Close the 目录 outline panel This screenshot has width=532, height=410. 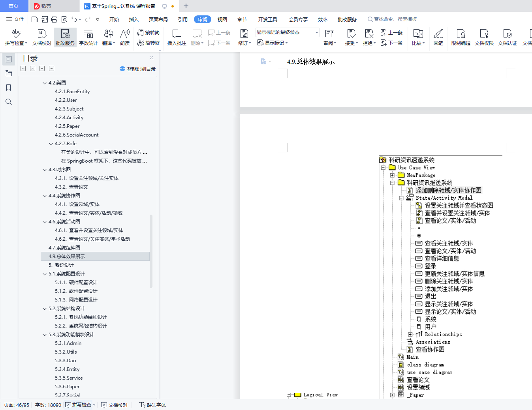coord(151,58)
